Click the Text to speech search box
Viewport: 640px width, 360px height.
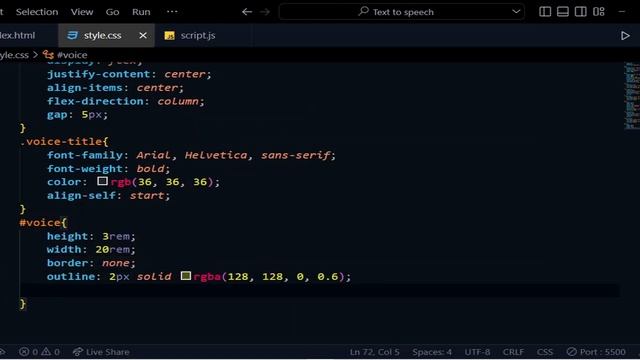[402, 12]
